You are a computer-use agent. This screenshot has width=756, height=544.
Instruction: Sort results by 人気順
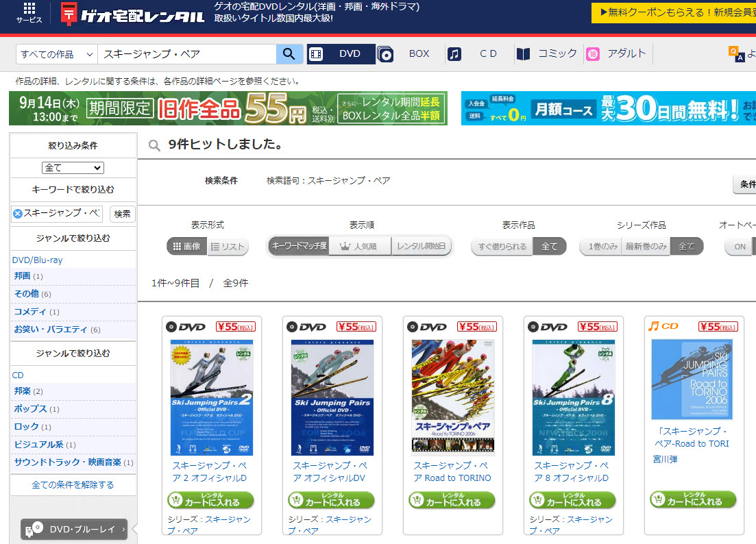(360, 246)
